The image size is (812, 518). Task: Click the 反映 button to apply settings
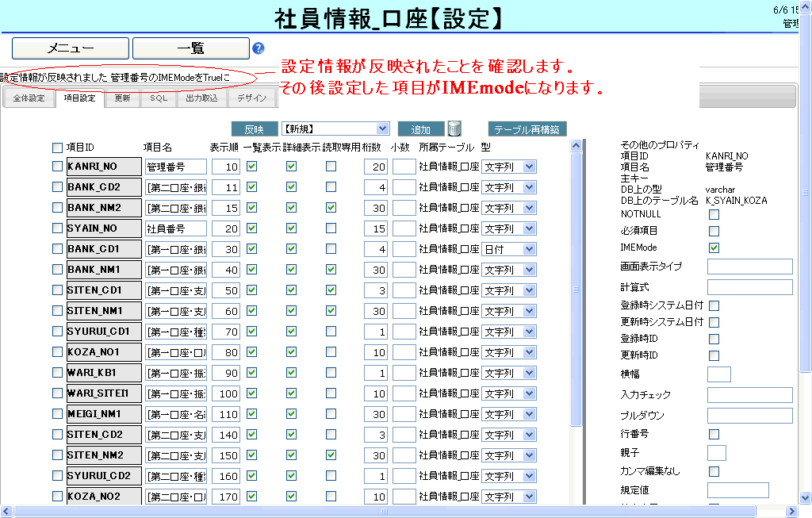click(254, 129)
